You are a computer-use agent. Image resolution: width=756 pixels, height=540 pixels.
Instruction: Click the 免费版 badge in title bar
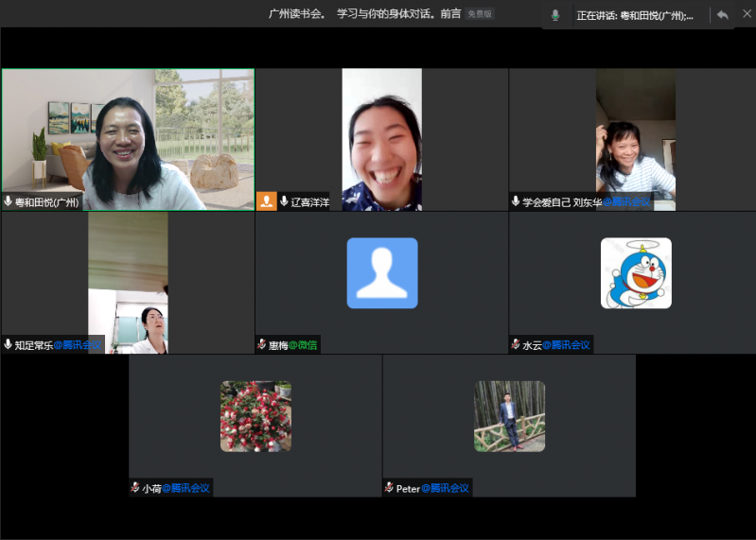click(480, 14)
